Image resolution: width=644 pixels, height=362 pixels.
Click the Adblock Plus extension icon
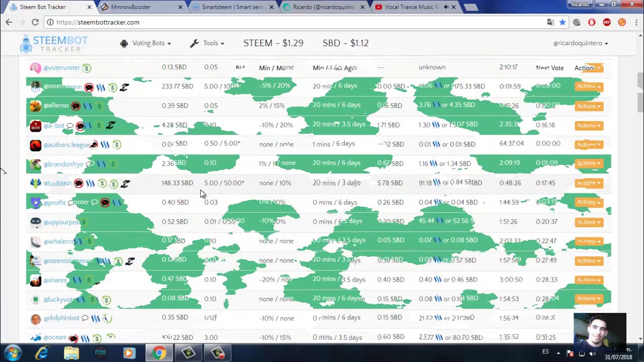(607, 22)
